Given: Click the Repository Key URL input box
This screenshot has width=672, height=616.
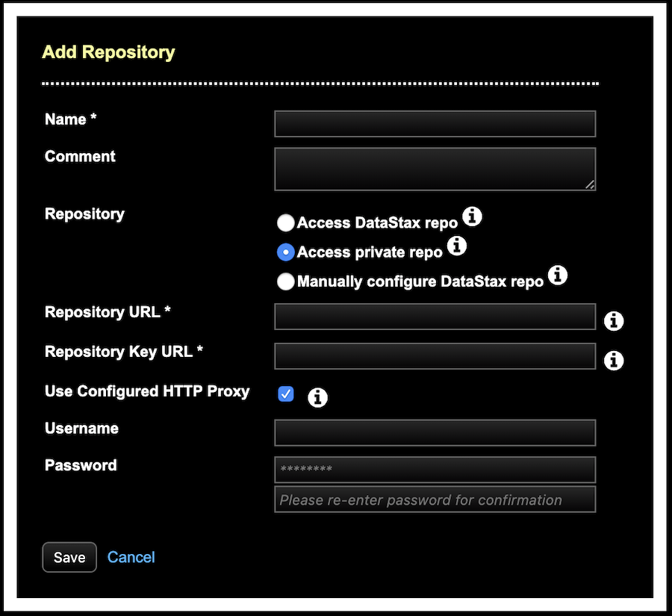Looking at the screenshot, I should tap(435, 356).
